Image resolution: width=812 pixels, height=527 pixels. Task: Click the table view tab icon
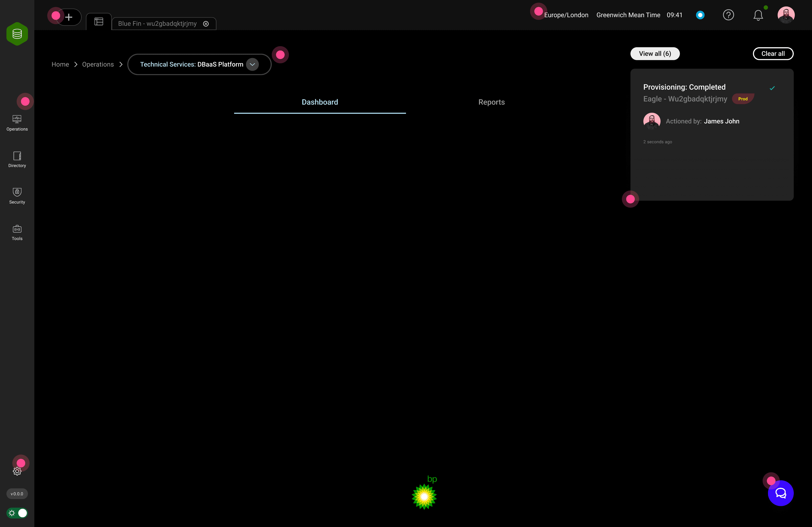point(99,22)
